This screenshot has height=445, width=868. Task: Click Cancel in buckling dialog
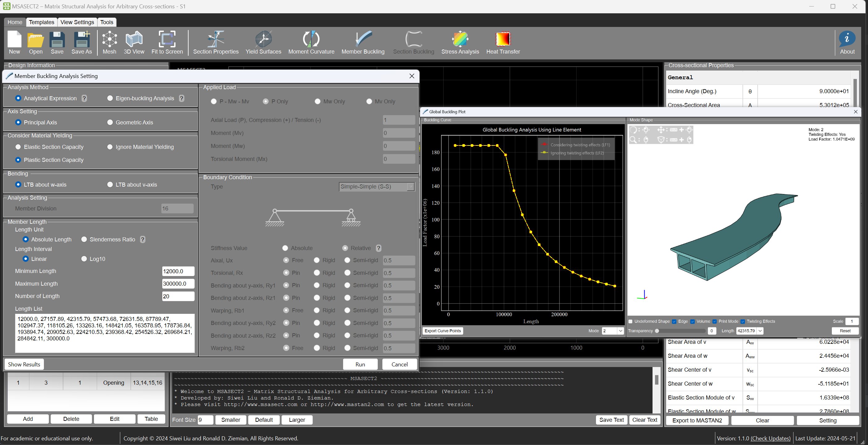pyautogui.click(x=399, y=364)
